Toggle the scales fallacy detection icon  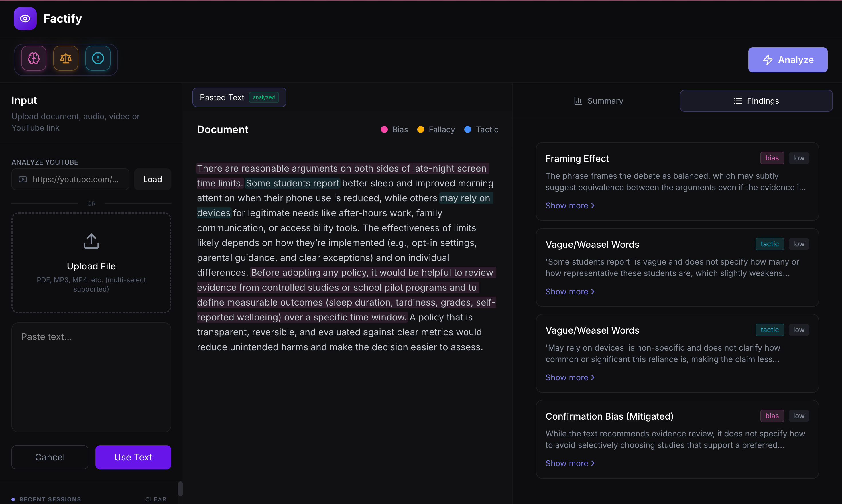[x=66, y=58]
